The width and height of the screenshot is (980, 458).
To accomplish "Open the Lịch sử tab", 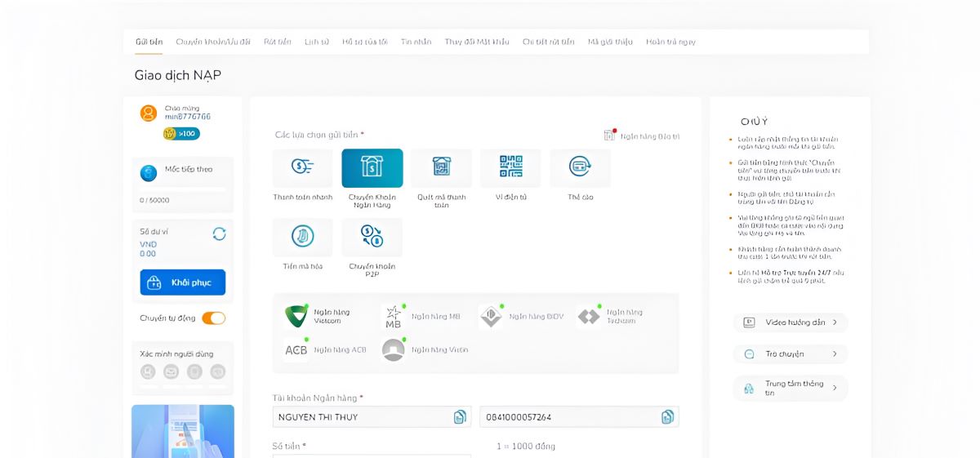I will 317,42.
